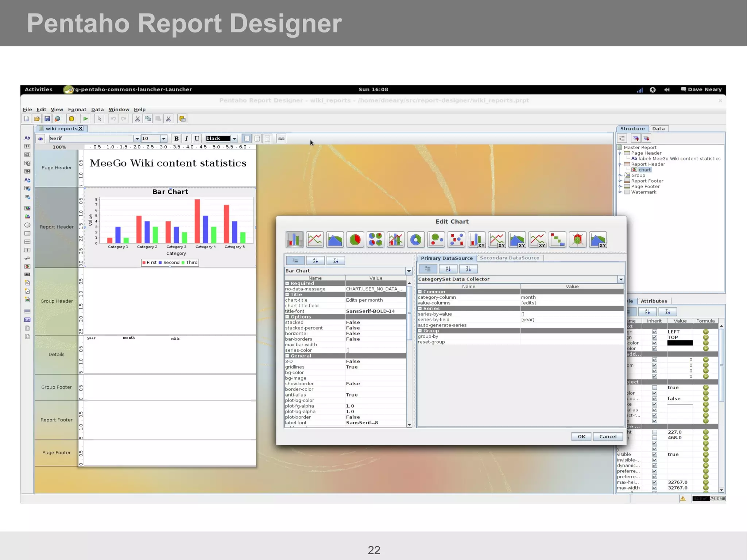Select the XY bar chart icon

[x=477, y=240]
